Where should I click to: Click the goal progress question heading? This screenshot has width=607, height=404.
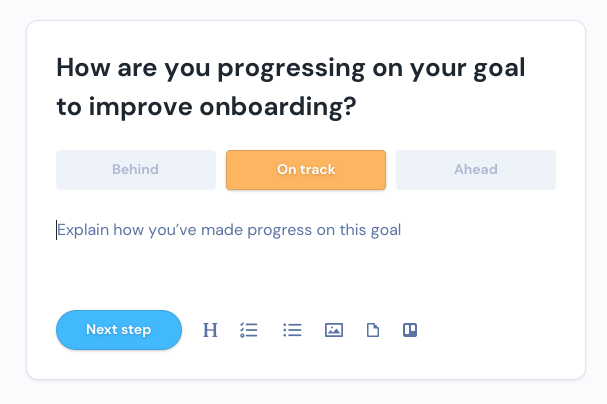click(x=291, y=87)
